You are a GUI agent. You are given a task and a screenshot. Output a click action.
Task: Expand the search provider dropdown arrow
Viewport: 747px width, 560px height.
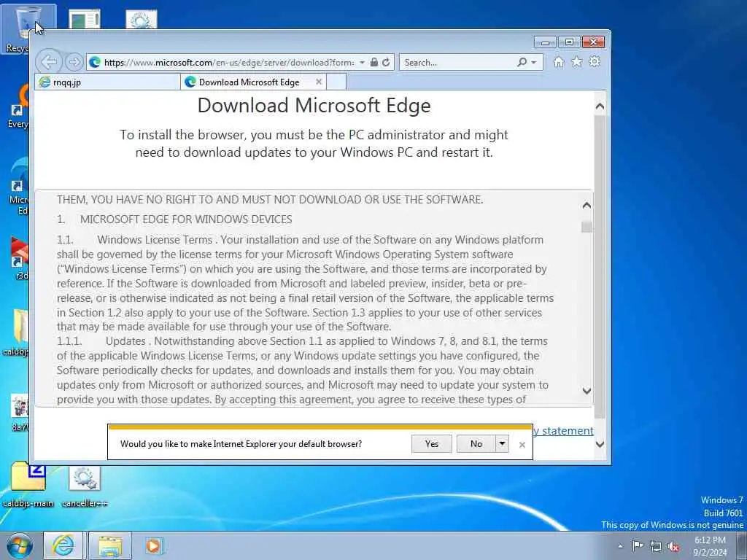pos(533,63)
